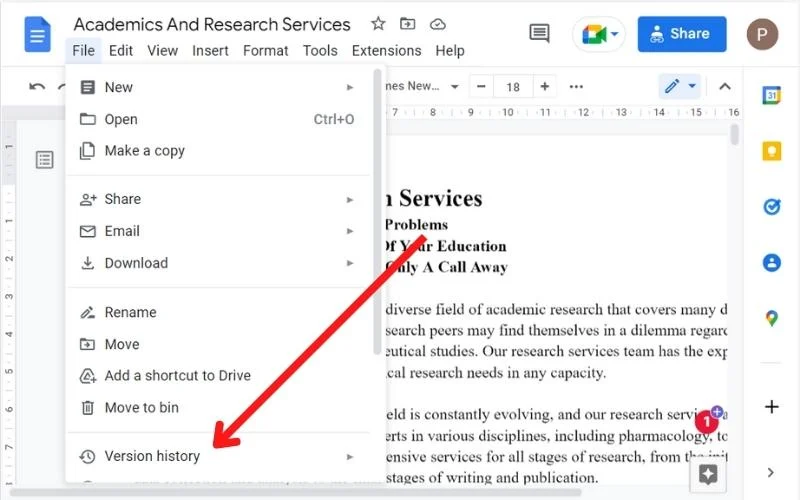Open Google Keep in side panel
This screenshot has height=500, width=800.
click(x=771, y=151)
